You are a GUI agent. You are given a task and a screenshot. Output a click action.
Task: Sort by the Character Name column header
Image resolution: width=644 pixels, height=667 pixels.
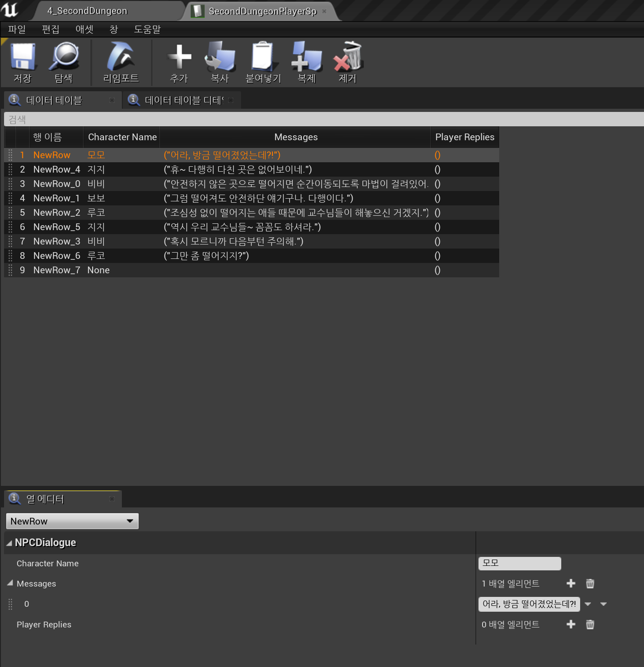(x=122, y=137)
